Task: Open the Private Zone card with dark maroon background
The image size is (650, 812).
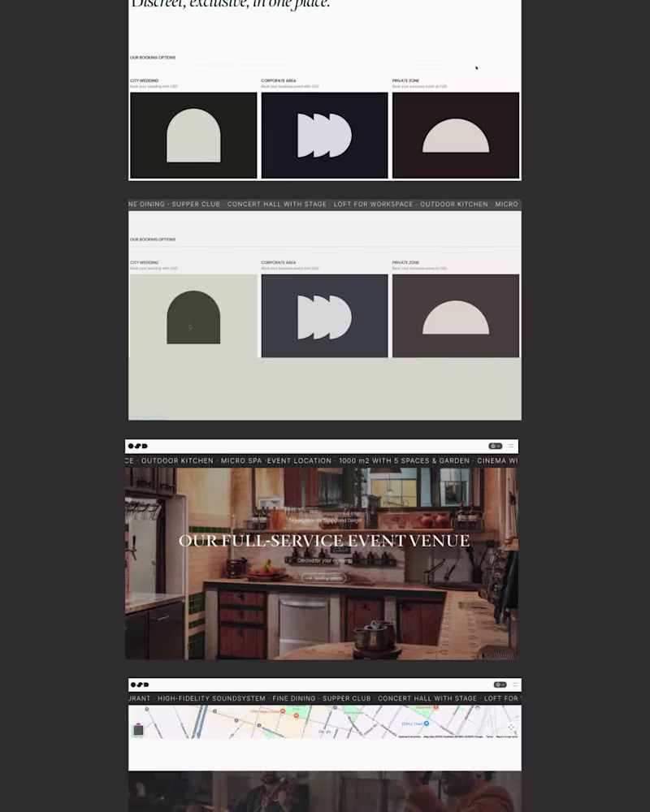Action: (456, 135)
